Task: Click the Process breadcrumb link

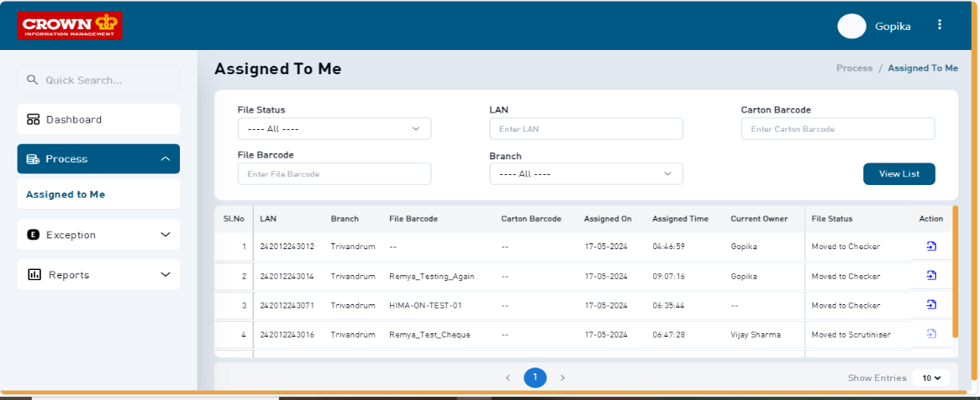Action: 854,68
